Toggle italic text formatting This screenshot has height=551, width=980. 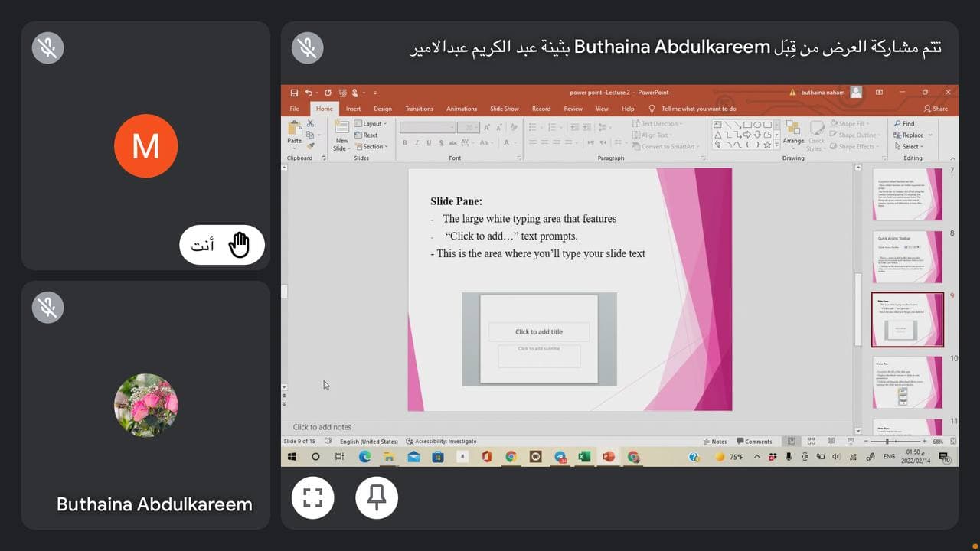416,142
